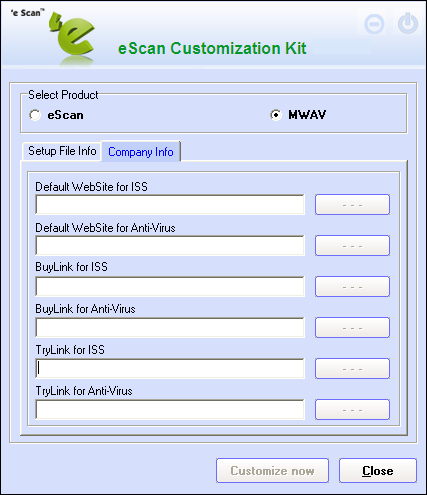
Task: Focus the BuyLink for ISS text box
Action: (x=170, y=286)
